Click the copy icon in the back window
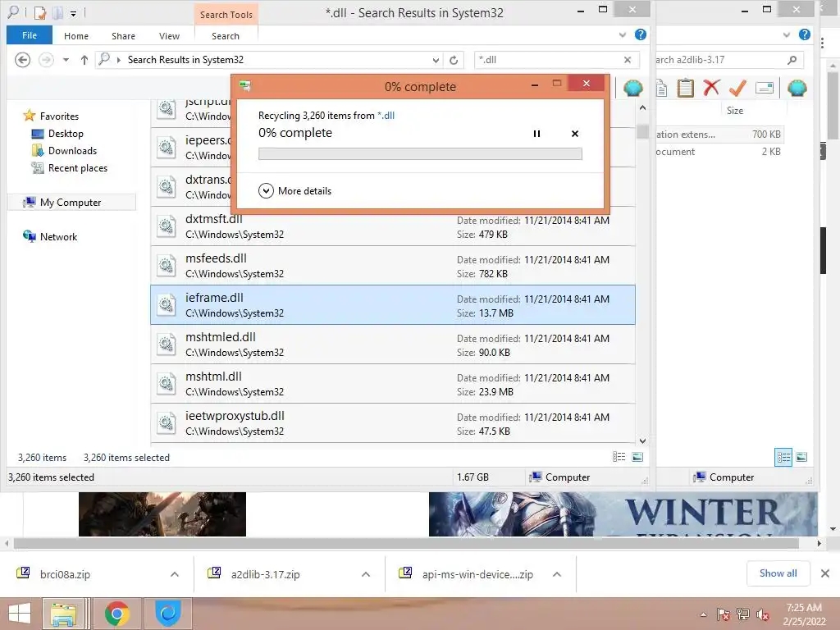Viewport: 840px width, 630px height. [662, 88]
